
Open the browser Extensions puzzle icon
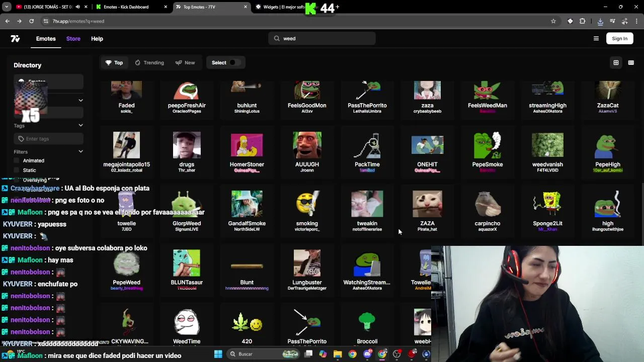pyautogui.click(x=583, y=21)
